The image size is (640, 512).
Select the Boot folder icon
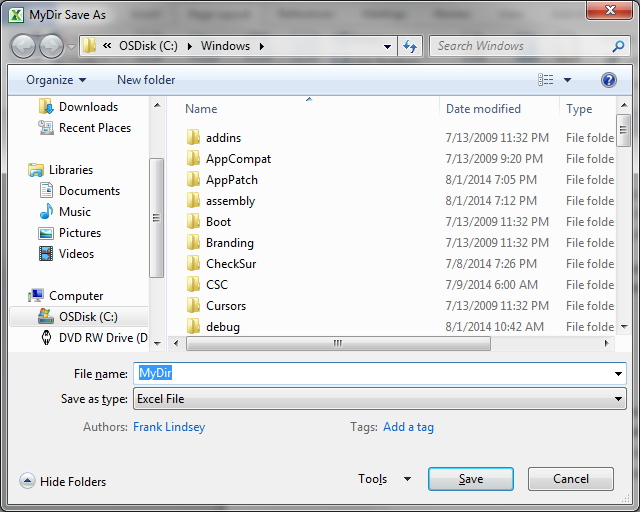[x=193, y=222]
